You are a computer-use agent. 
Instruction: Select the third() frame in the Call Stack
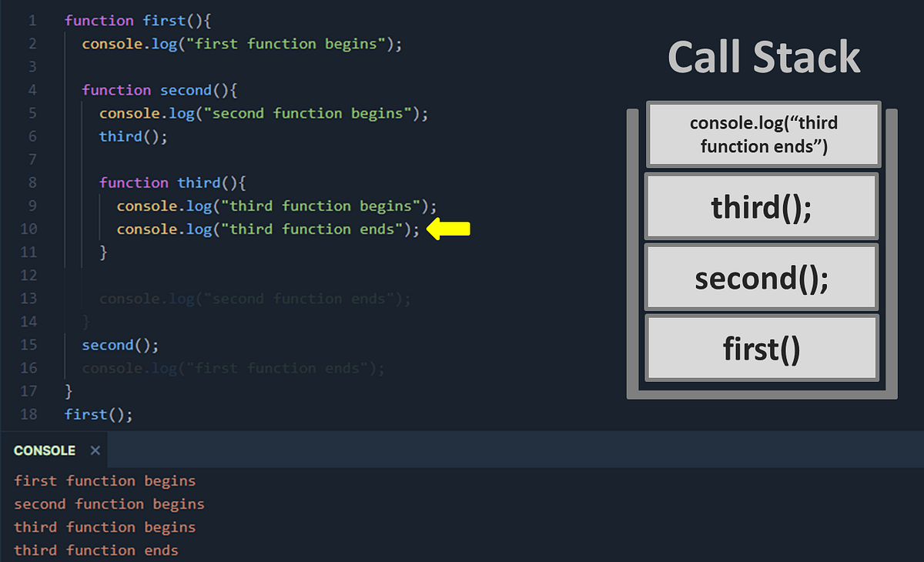[x=761, y=206]
